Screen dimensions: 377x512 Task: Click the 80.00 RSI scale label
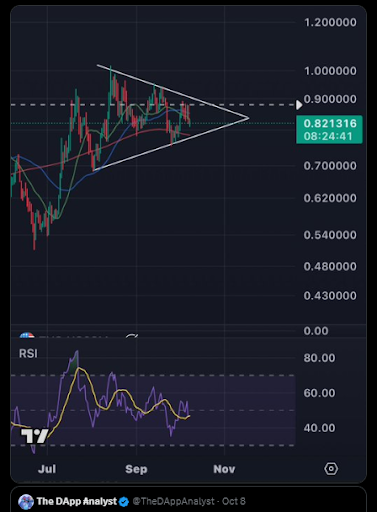(x=319, y=358)
